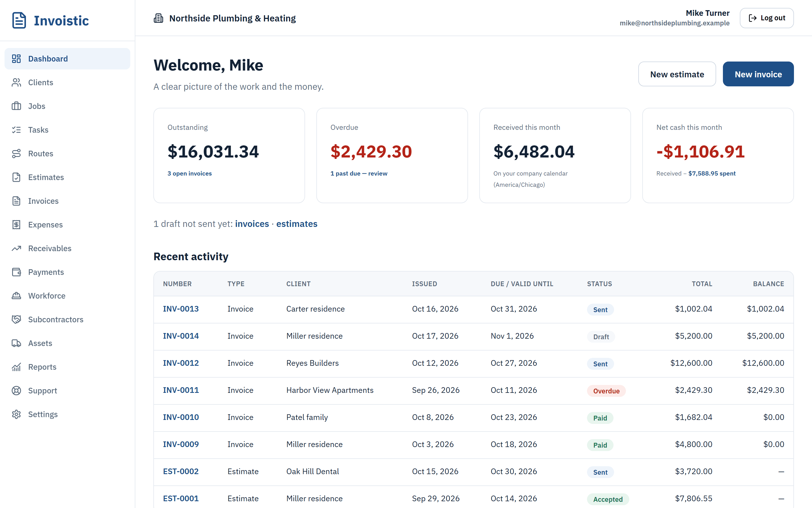This screenshot has width=812, height=508.
Task: Click the New invoice button
Action: pos(758,74)
